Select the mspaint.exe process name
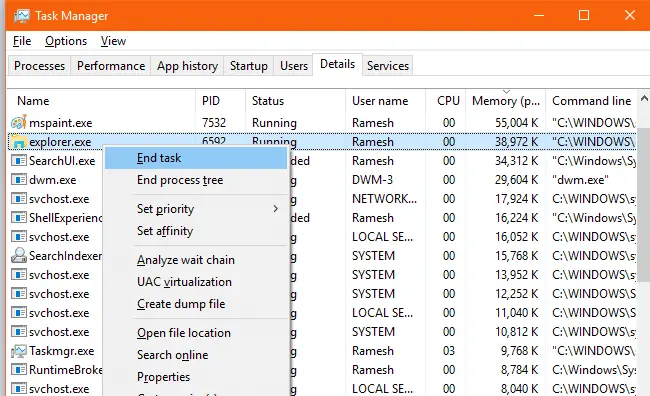Screen dimensions: 650x396 point(61,123)
